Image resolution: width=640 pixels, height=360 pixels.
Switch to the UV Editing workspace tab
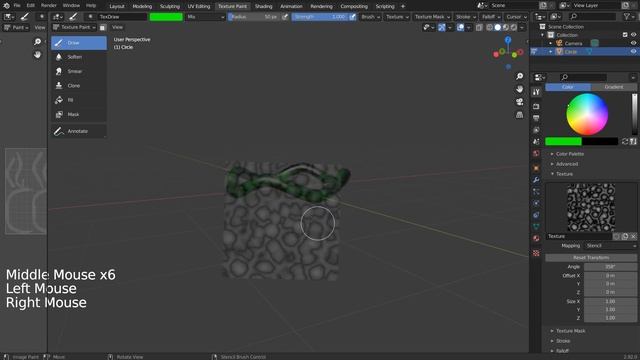tap(199, 6)
